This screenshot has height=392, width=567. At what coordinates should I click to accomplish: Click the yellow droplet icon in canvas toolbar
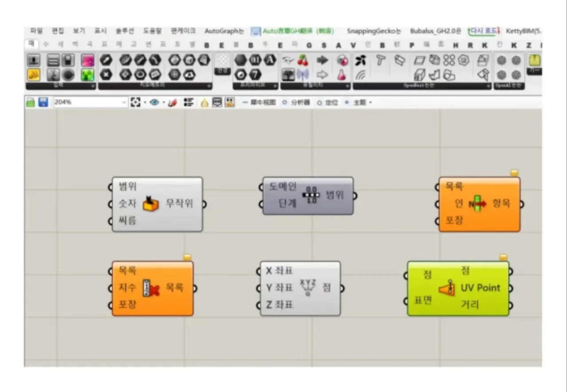(x=204, y=103)
